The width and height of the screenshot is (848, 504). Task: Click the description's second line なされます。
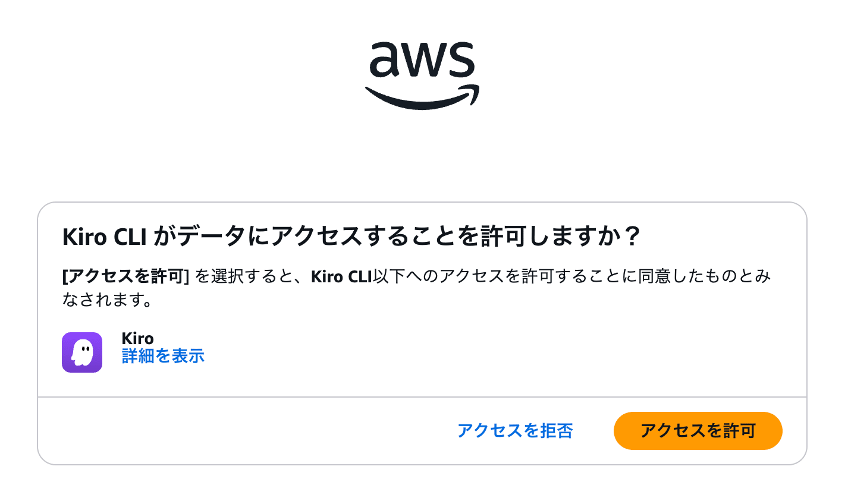click(x=108, y=300)
